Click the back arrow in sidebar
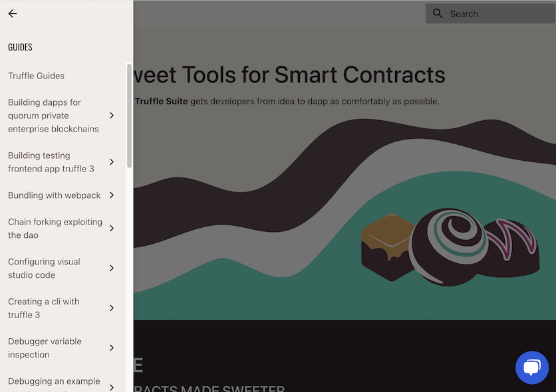The height and width of the screenshot is (392, 556). tap(13, 13)
